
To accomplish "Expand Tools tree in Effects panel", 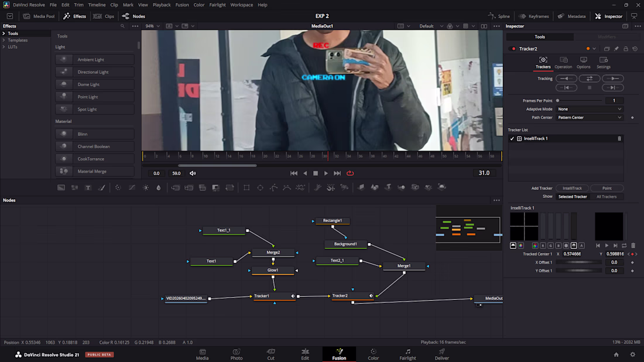I will coord(4,33).
